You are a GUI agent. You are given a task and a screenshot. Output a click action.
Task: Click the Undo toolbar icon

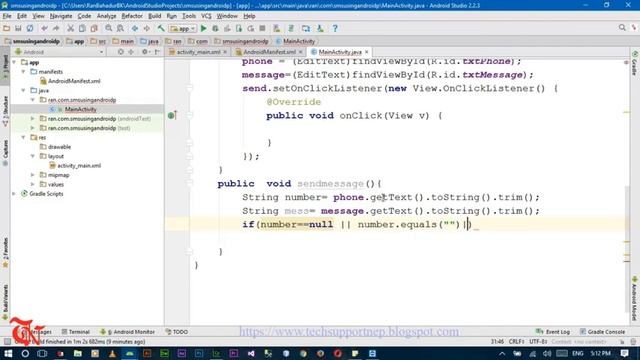click(x=44, y=28)
